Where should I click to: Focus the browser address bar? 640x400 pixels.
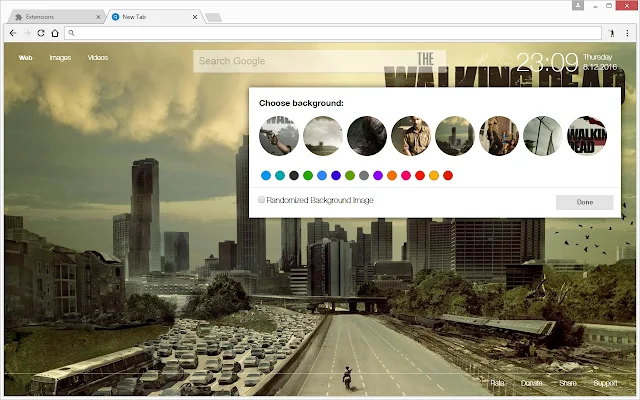pyautogui.click(x=333, y=33)
